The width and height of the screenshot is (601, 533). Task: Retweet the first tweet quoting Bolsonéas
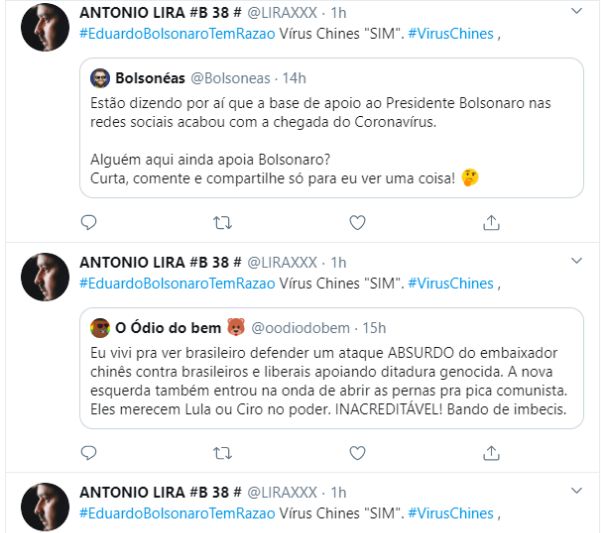click(222, 223)
